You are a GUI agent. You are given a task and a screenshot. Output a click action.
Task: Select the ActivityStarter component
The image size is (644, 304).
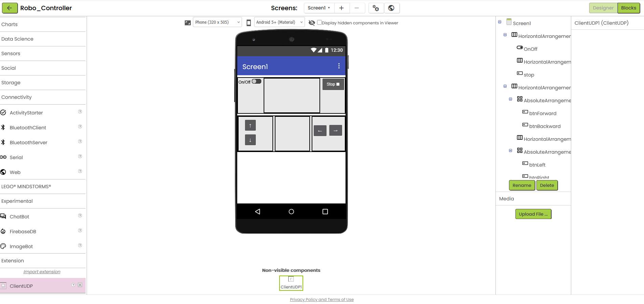(x=26, y=113)
